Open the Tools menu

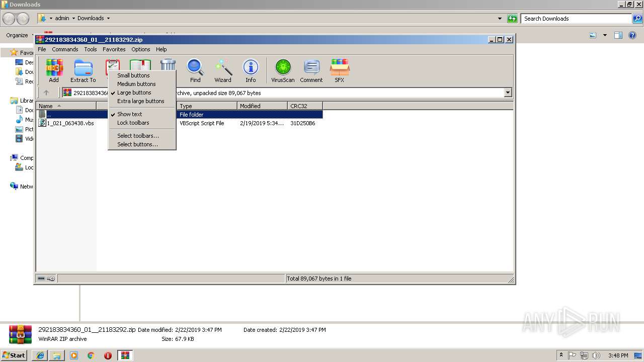point(91,49)
